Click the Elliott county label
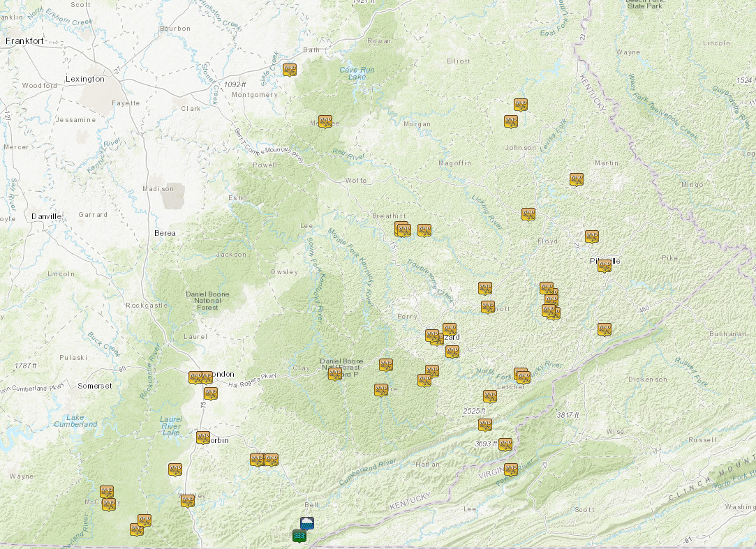 pyautogui.click(x=458, y=61)
